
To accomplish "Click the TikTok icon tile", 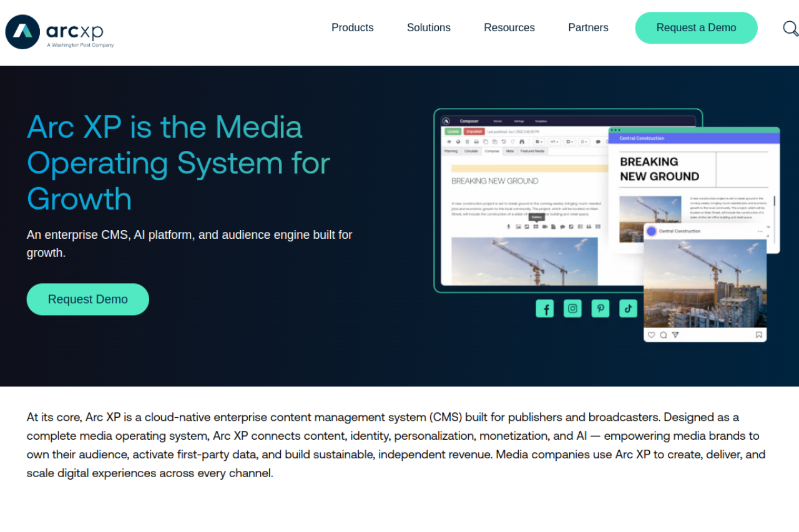I will click(628, 308).
